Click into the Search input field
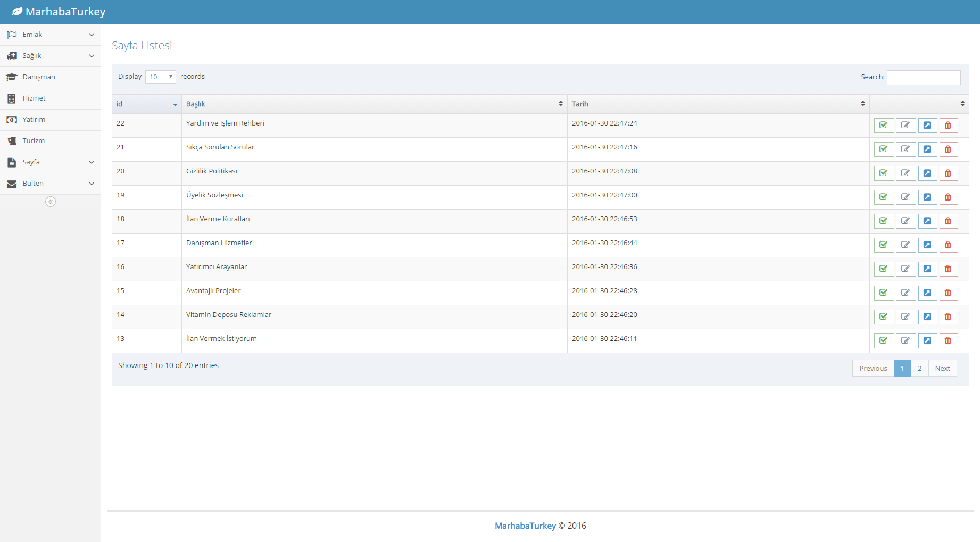The width and height of the screenshot is (980, 542). 924,78
